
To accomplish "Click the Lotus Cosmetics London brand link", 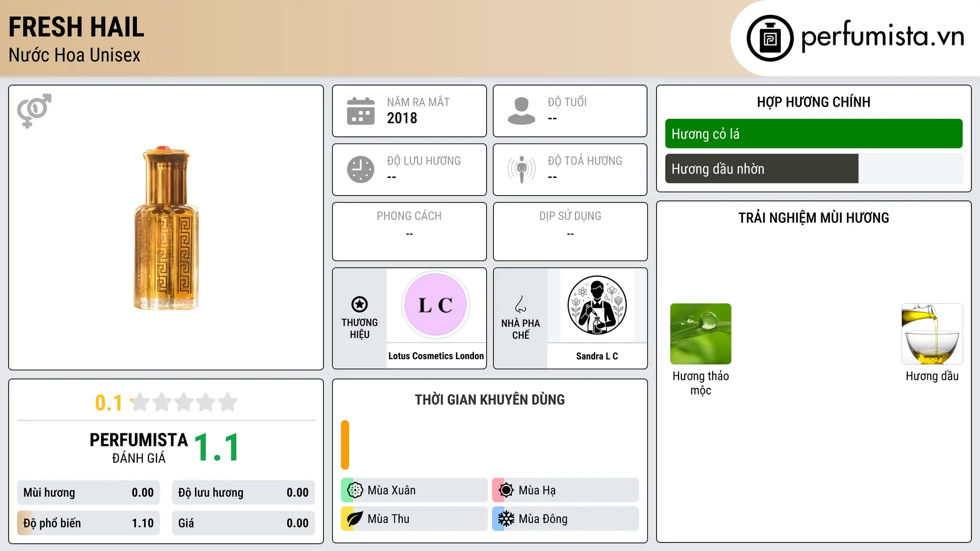I will [x=436, y=356].
